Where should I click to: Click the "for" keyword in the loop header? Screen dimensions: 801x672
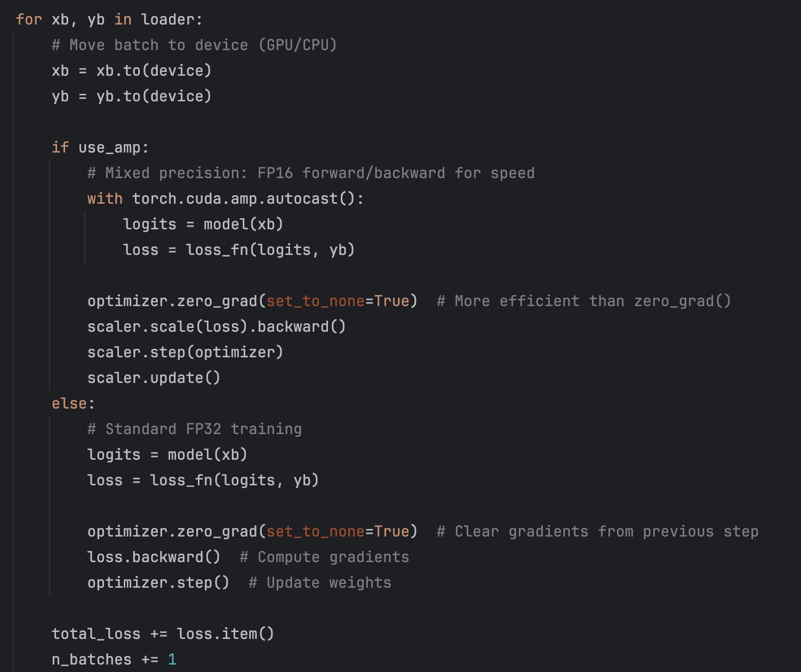point(28,20)
